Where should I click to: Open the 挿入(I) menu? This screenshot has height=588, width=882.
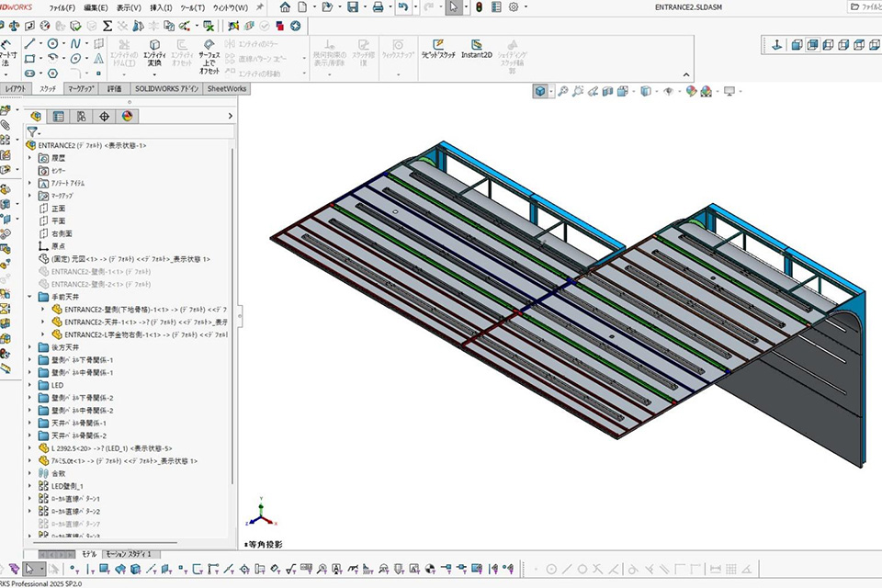pyautogui.click(x=161, y=7)
